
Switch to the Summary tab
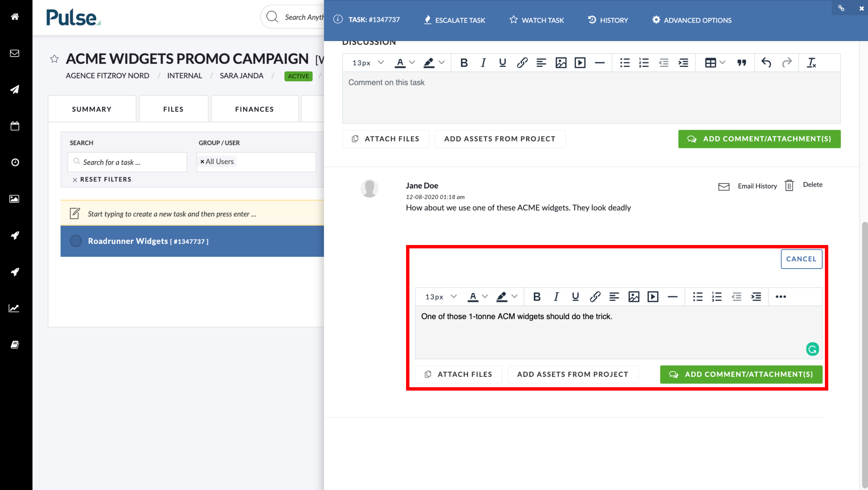point(92,109)
